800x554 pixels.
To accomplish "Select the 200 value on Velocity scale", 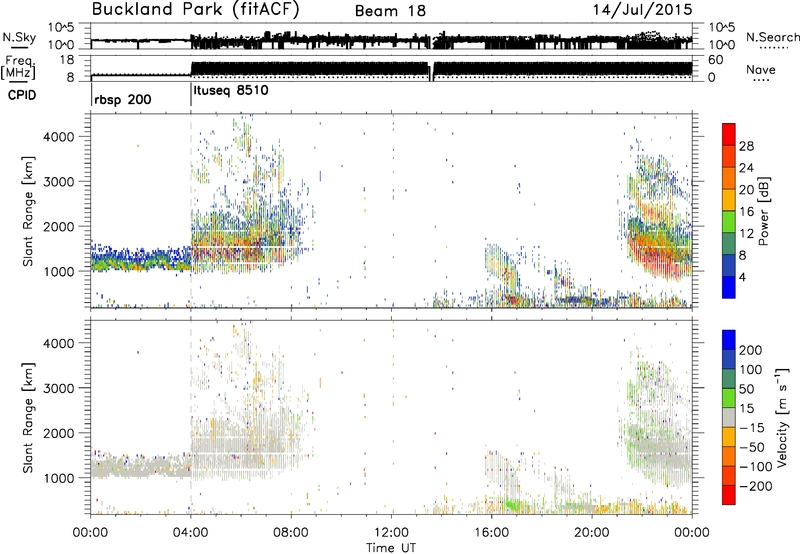I will [751, 350].
